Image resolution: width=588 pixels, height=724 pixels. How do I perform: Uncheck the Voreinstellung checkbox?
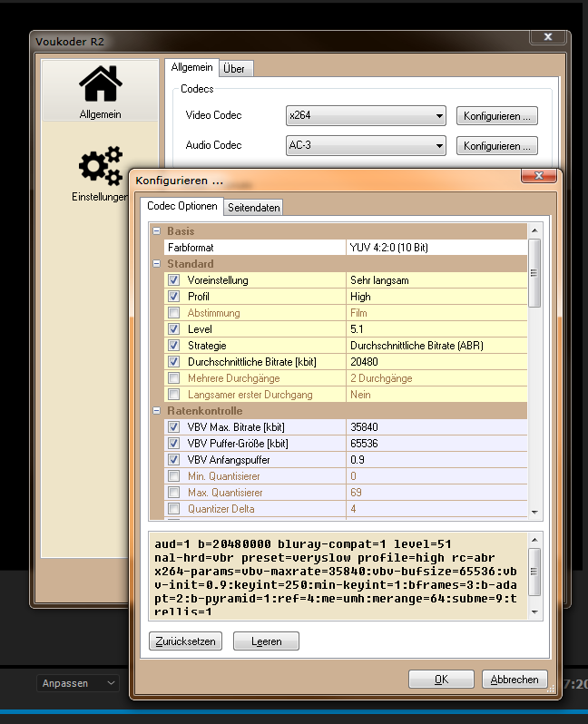point(173,280)
